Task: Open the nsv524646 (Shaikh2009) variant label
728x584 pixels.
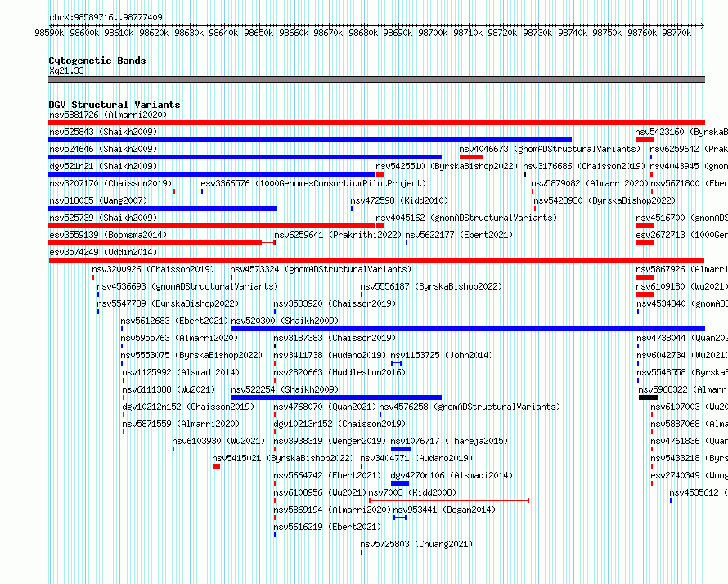Action: pos(103,149)
